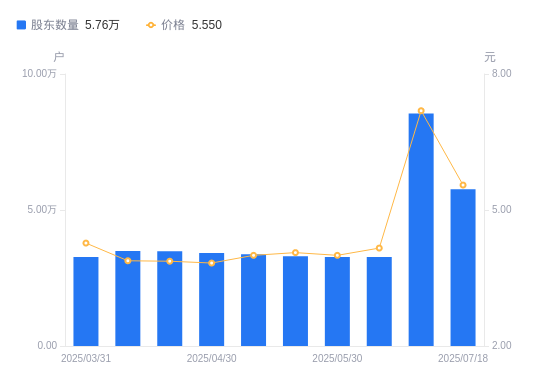Click the 5.550 price value in legend
This screenshot has width=550, height=381.
[207, 25]
